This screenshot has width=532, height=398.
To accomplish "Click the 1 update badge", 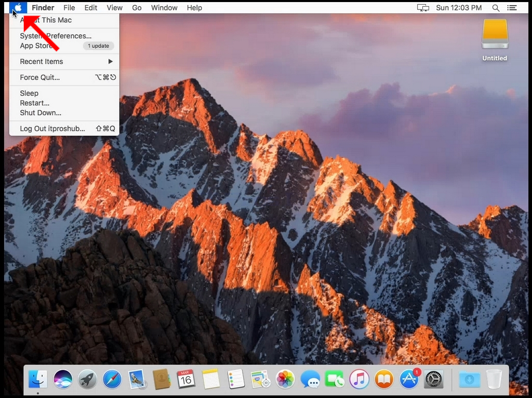I will click(98, 46).
